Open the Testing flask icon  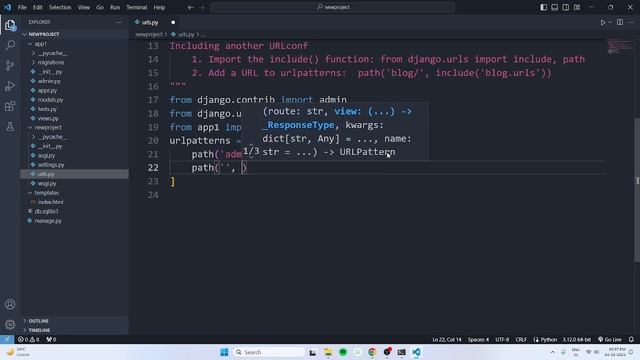coord(10,127)
